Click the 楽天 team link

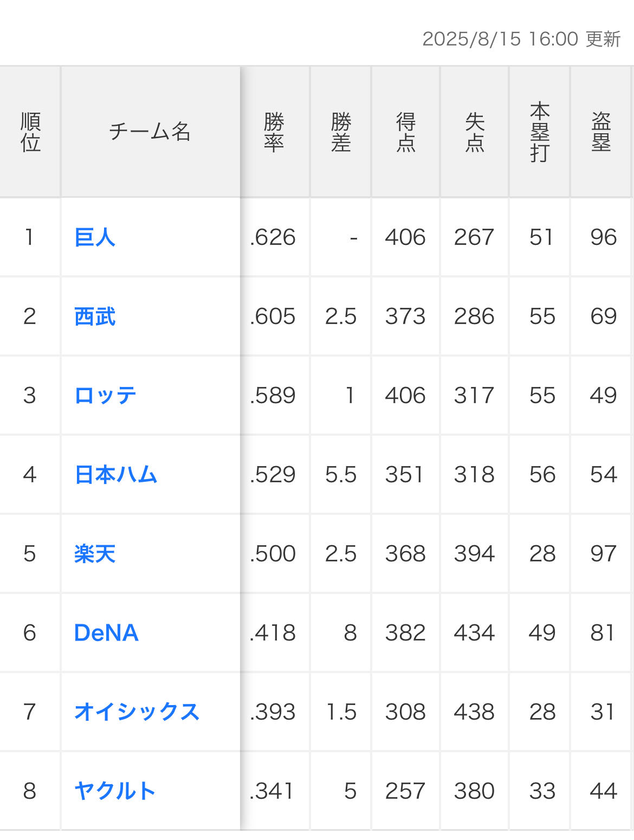pos(95,554)
